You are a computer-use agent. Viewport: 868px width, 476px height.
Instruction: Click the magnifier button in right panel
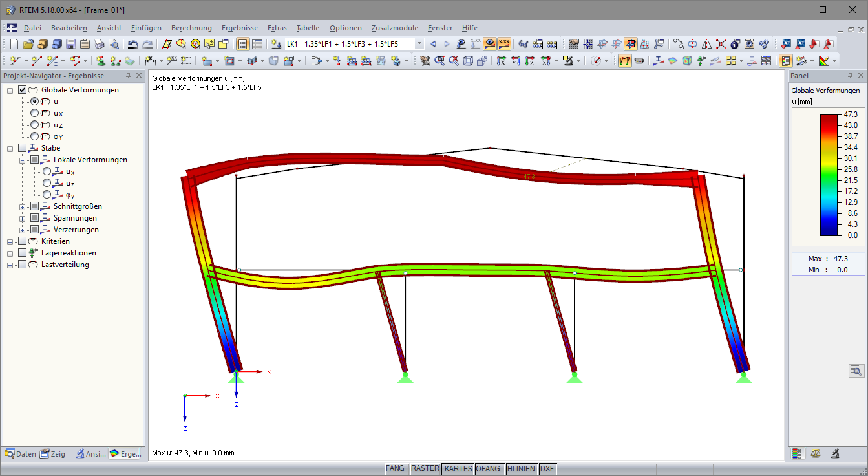click(x=856, y=371)
